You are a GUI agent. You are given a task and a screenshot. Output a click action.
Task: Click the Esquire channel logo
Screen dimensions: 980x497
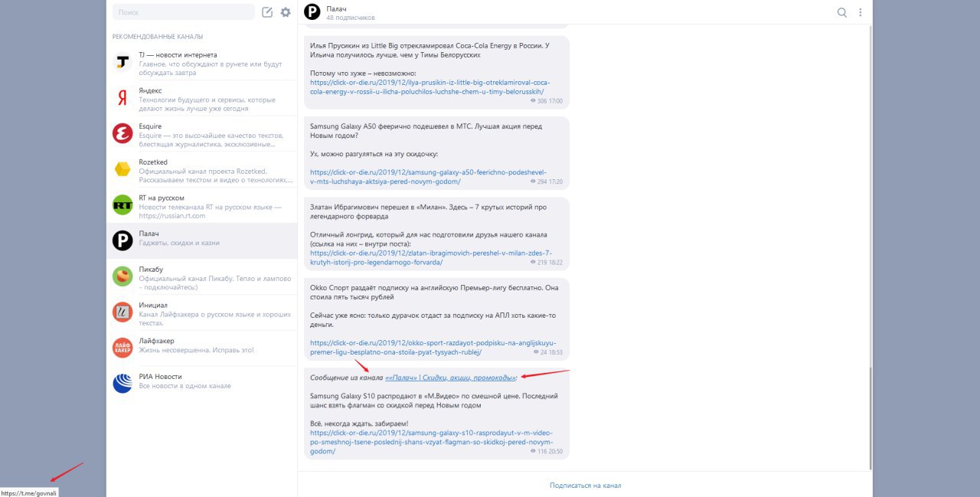point(122,133)
